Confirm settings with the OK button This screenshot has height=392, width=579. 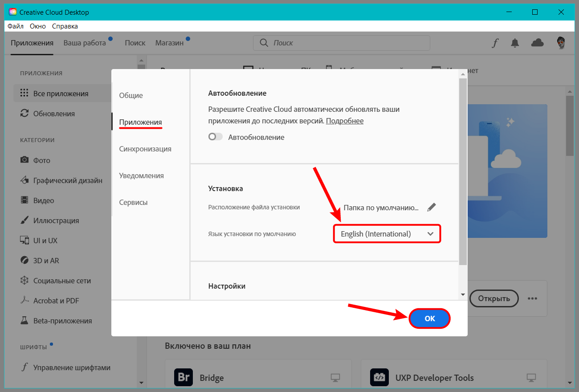[430, 318]
